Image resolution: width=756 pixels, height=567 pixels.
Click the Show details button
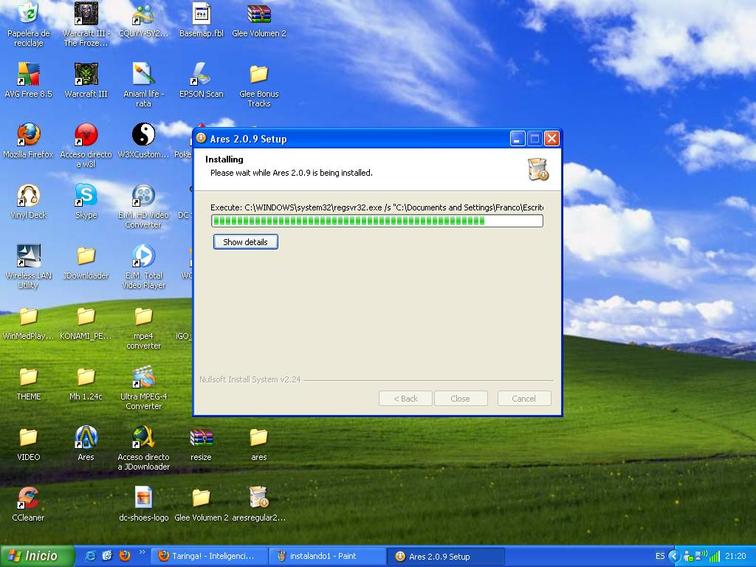(x=245, y=242)
